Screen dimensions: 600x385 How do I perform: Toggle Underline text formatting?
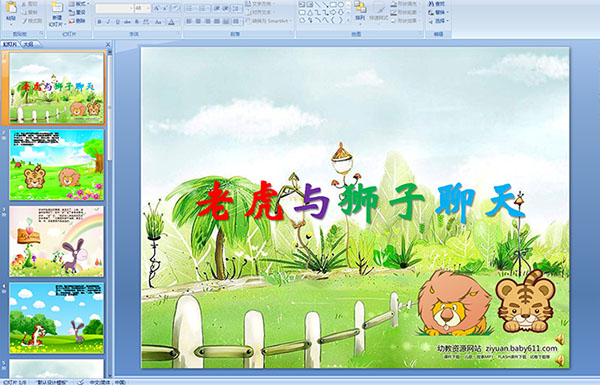click(x=117, y=22)
